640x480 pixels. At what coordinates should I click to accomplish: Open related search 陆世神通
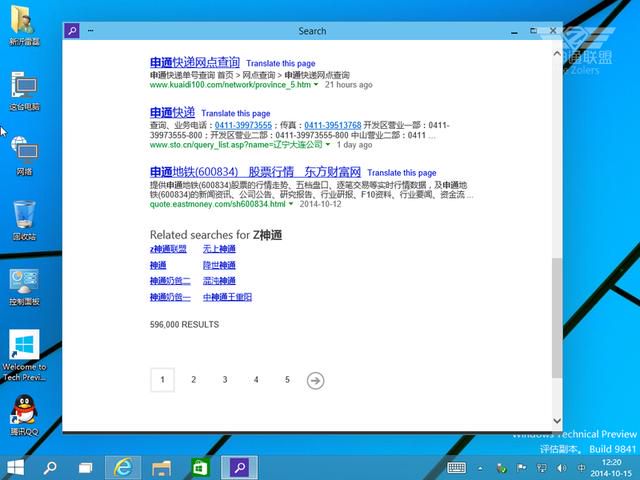219,265
